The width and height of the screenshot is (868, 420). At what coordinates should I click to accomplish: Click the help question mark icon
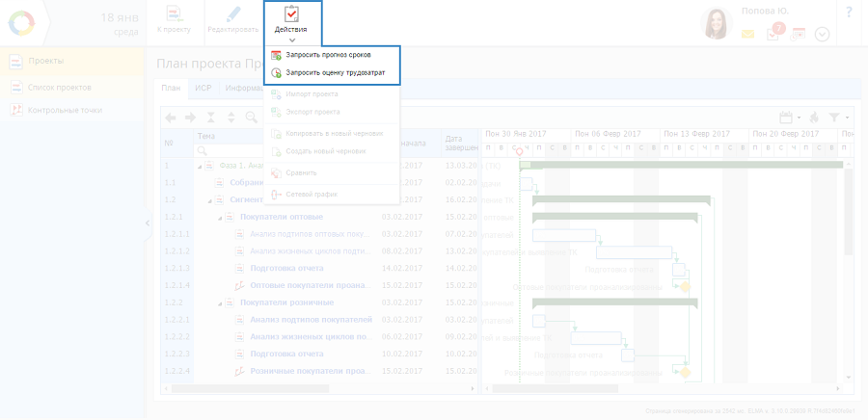[x=849, y=13]
